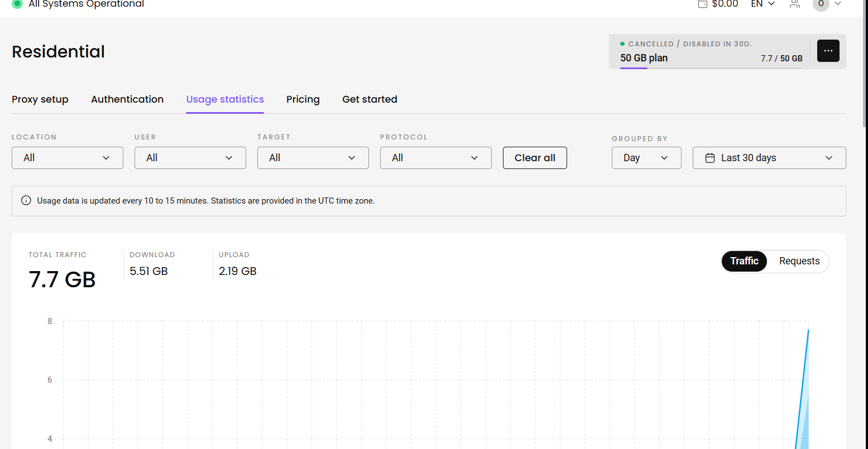Open the Last 30 days date dropdown
This screenshot has width=868, height=449.
[x=769, y=158]
